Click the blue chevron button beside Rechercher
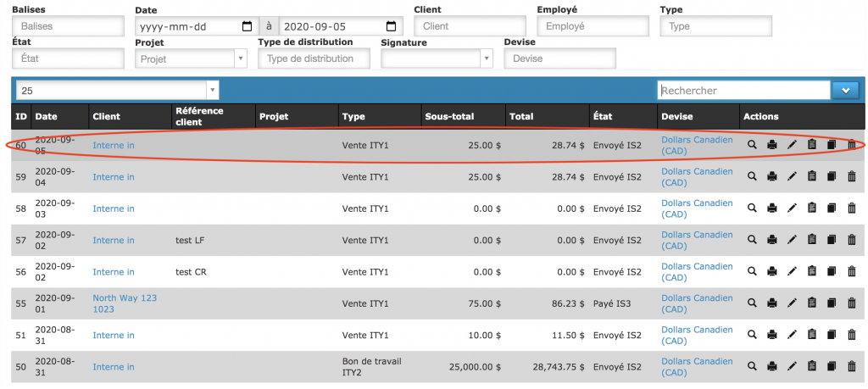This screenshot has height=389, width=868. coord(846,90)
